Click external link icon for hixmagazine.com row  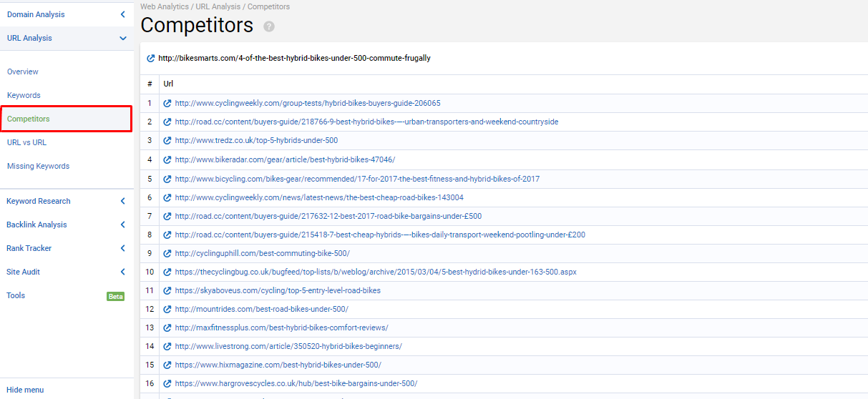click(167, 365)
